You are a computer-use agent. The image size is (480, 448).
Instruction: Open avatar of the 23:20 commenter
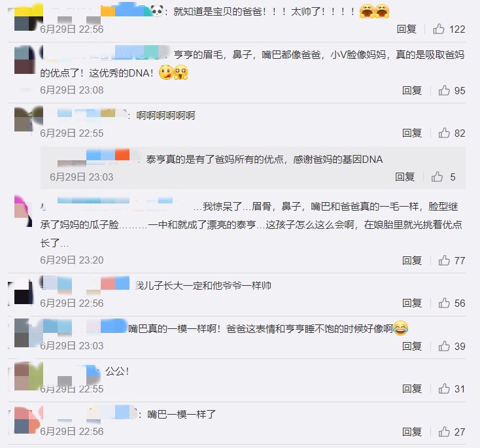point(24,211)
